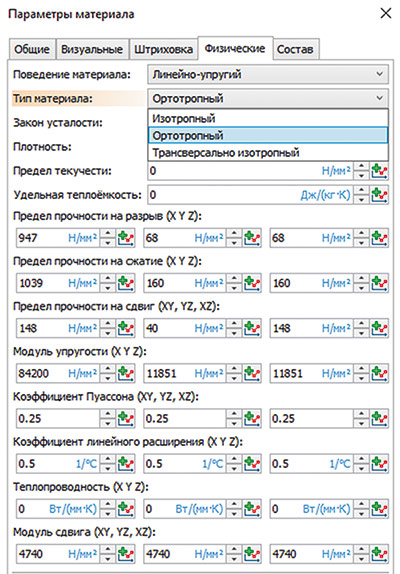Decrease compression strength X 1039 stepper

108,288
